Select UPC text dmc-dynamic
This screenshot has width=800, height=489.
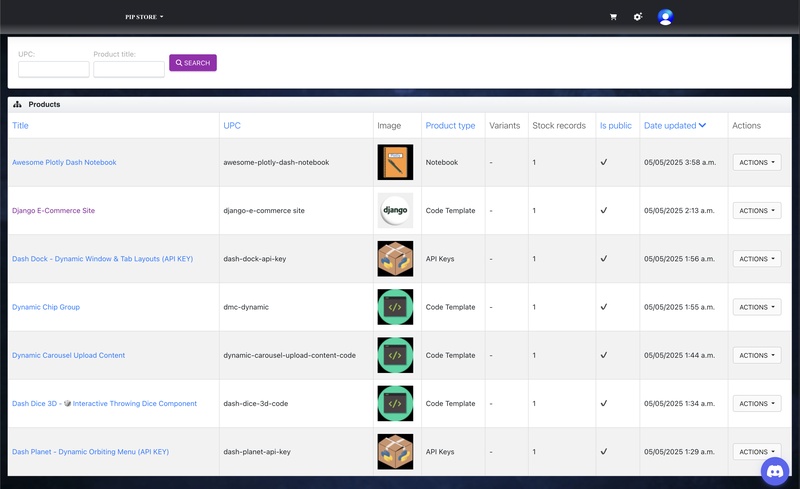[x=246, y=307]
